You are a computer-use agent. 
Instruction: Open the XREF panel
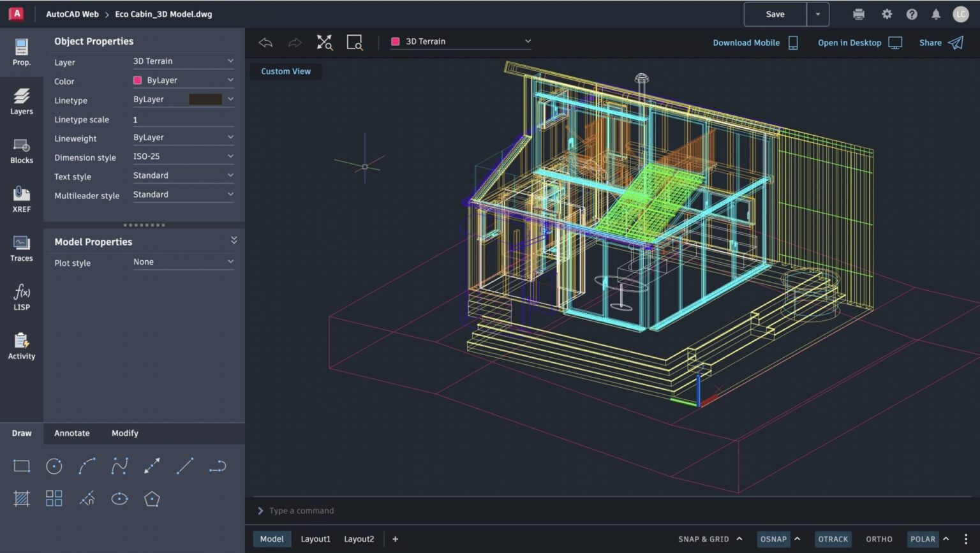tap(21, 198)
